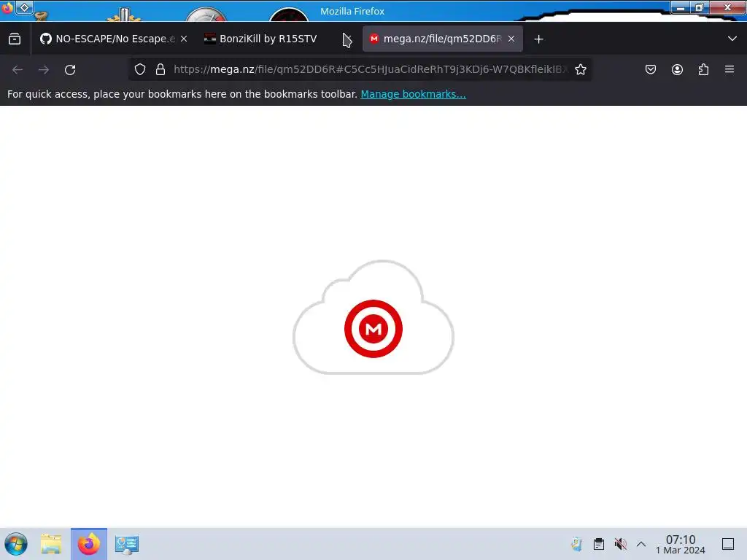
Task: Open the clock showing 07:10
Action: [681, 544]
